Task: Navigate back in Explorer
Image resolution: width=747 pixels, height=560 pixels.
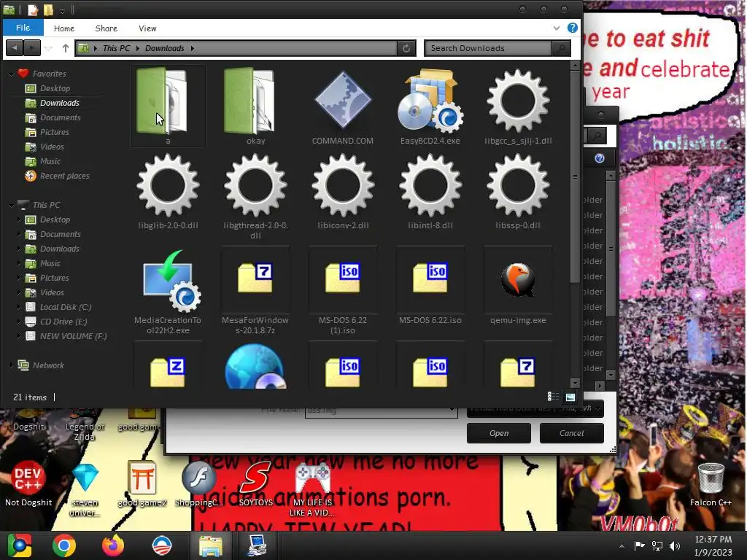Action: 15,48
